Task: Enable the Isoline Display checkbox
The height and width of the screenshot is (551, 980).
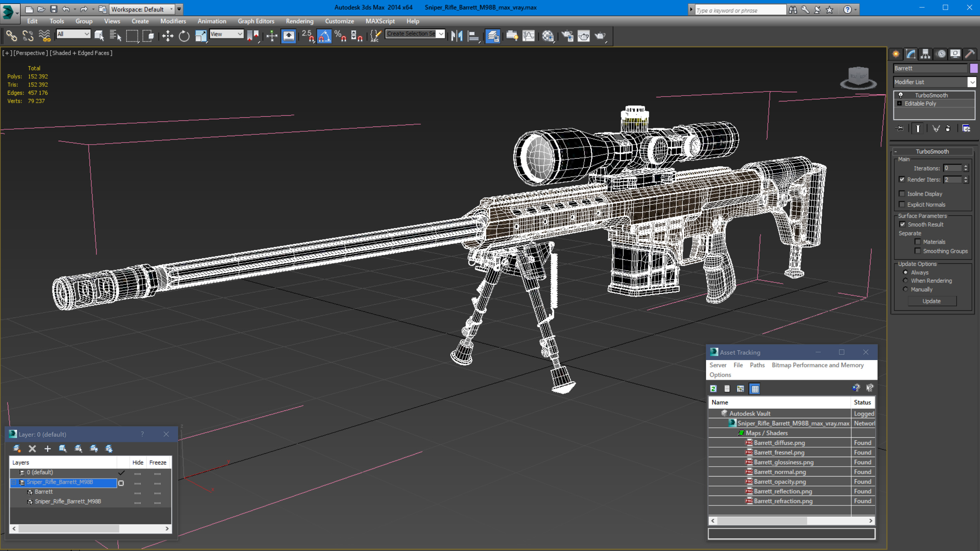Action: click(902, 194)
